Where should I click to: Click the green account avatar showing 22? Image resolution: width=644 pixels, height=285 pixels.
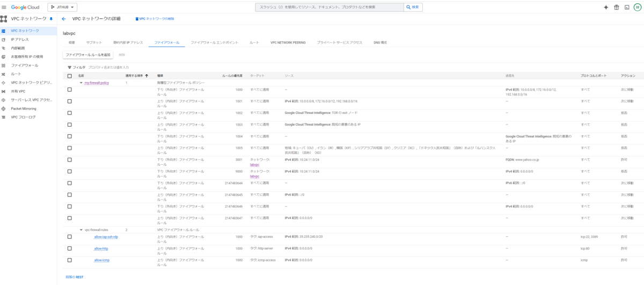(x=637, y=7)
